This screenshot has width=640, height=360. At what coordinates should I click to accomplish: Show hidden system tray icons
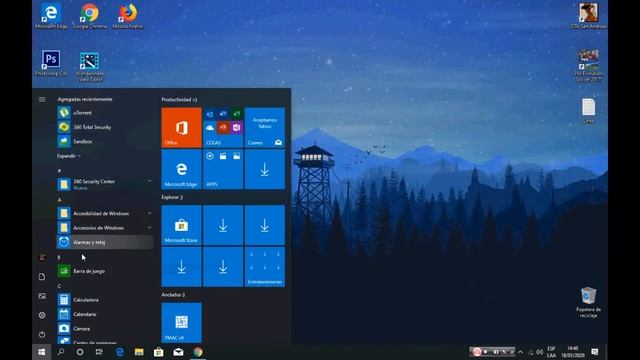point(520,352)
